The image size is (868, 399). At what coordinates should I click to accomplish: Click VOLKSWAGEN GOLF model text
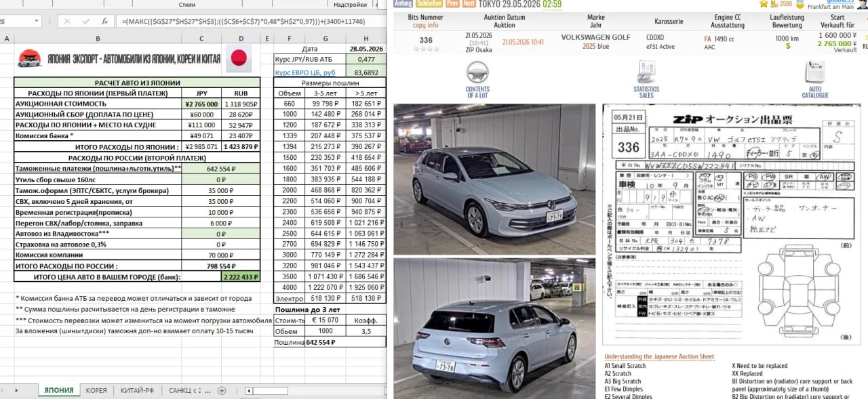(595, 37)
